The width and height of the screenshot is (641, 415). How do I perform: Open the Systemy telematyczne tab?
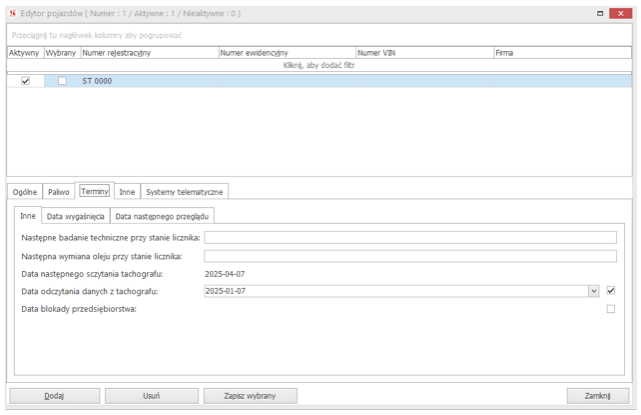click(x=186, y=191)
